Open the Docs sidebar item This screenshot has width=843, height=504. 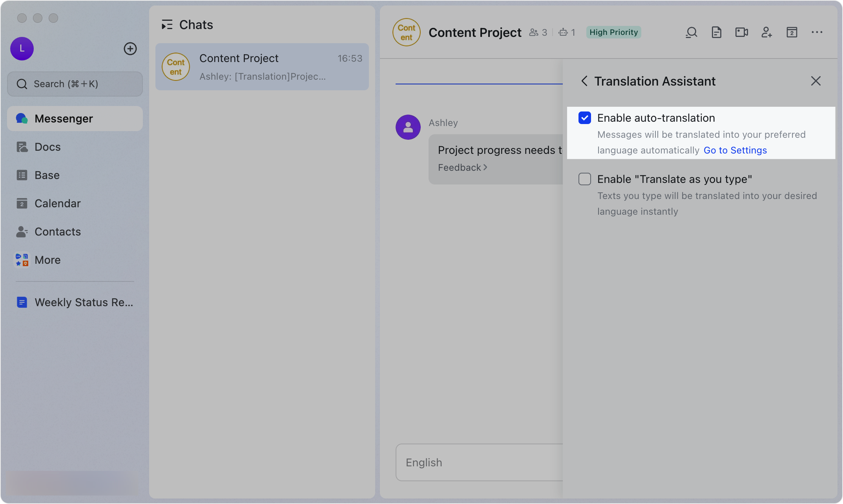coord(47,147)
